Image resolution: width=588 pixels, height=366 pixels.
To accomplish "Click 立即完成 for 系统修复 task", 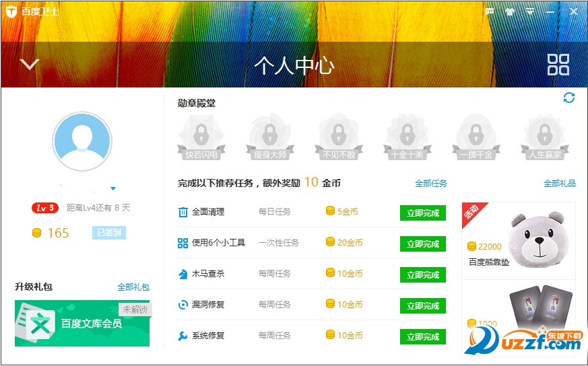I will pyautogui.click(x=422, y=336).
